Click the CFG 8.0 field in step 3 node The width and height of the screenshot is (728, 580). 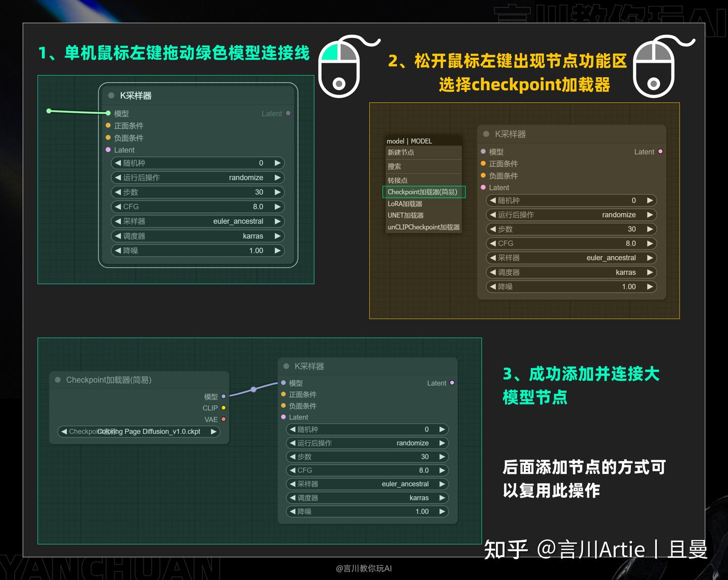368,470
